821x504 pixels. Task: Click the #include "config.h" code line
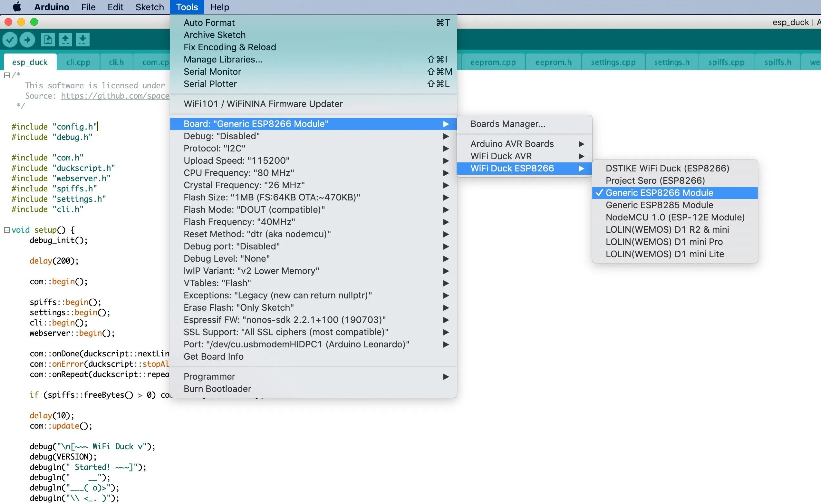click(x=54, y=127)
